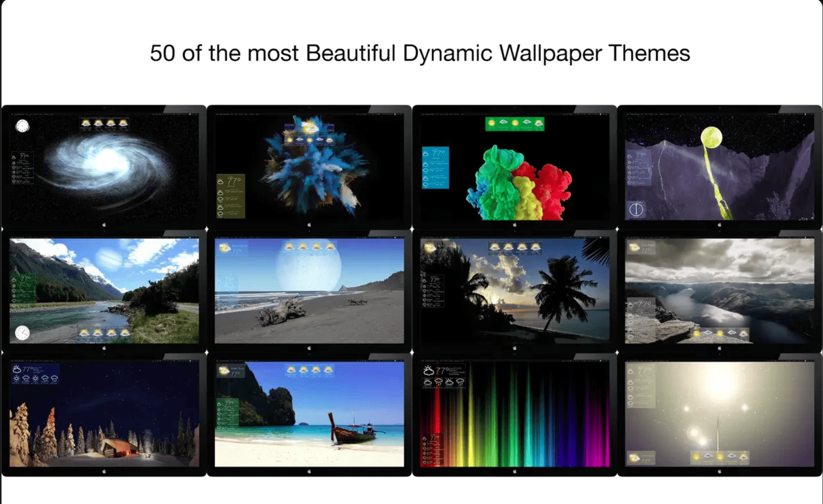The height and width of the screenshot is (504, 823).
Task: Choose the tropical beach longtail boat wallpaper
Action: point(309,415)
